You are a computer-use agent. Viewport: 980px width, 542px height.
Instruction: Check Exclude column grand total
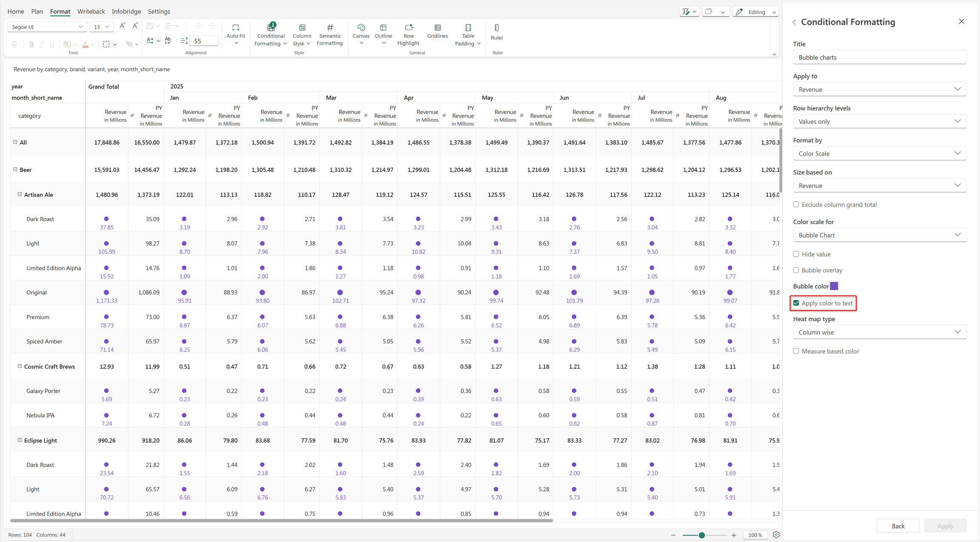[796, 205]
